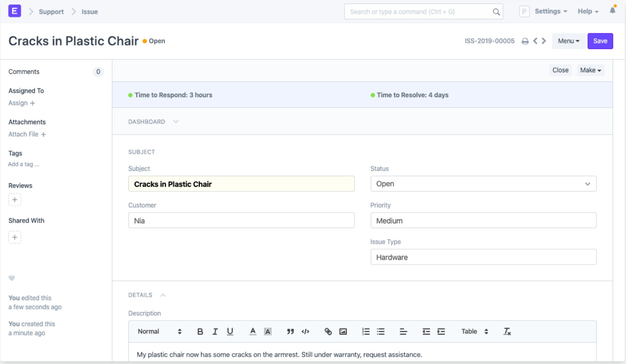Toggle italic formatting in Description editor

click(x=215, y=331)
